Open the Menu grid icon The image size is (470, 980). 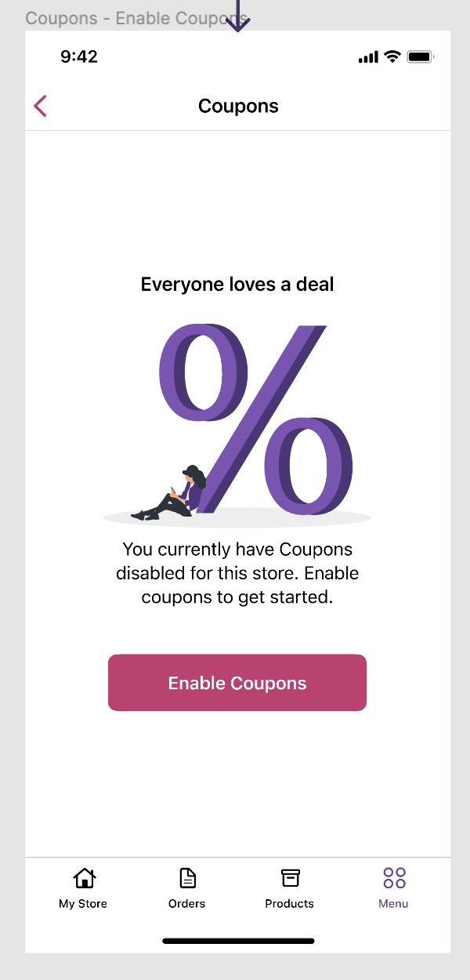[x=393, y=878]
